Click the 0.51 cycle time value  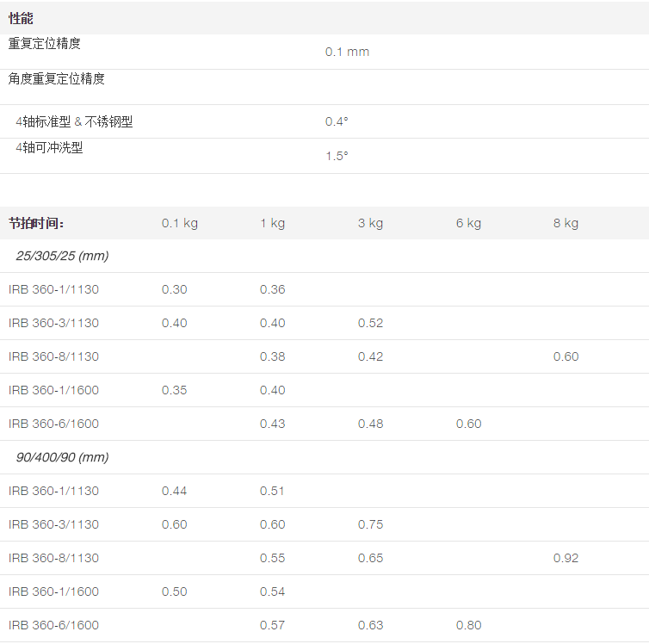(272, 491)
